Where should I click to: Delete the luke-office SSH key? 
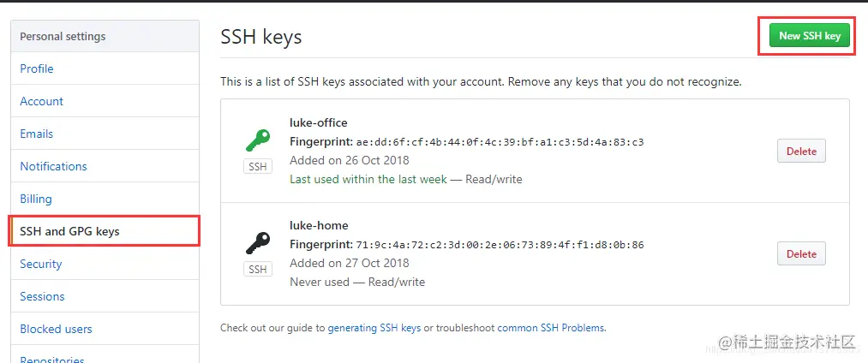point(801,151)
